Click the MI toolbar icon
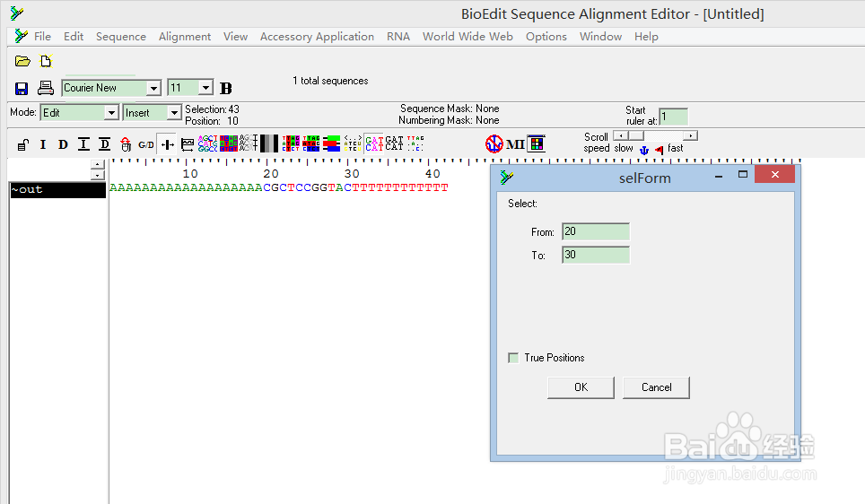 click(515, 144)
